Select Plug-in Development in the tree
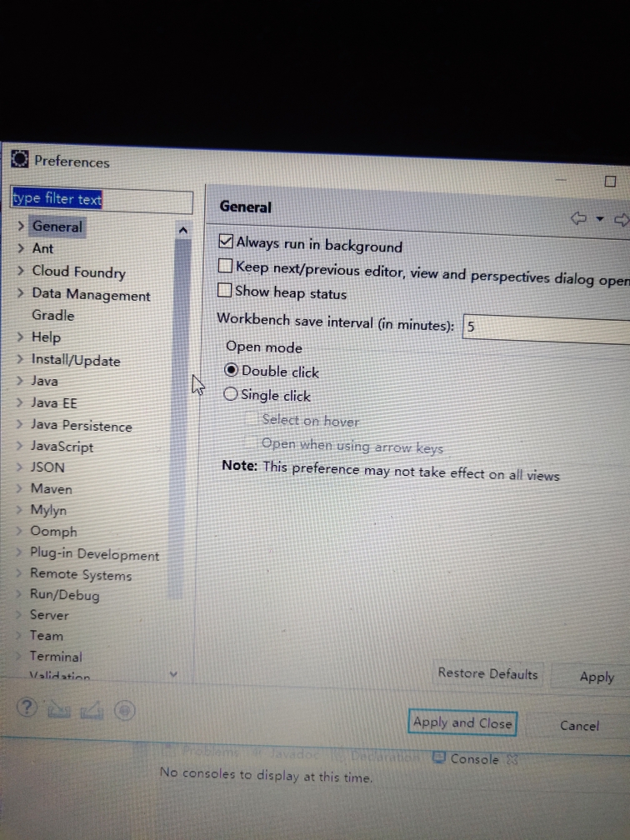 pos(94,553)
